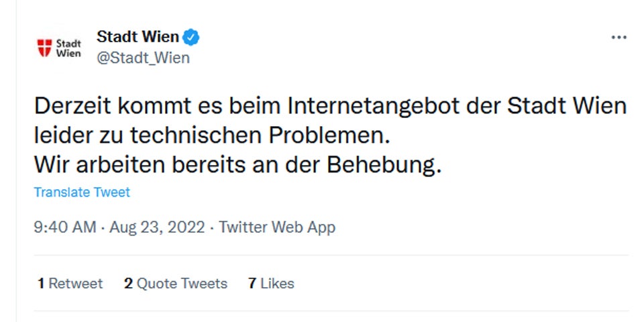Open the Twitter Web App source label
644x322 pixels.
click(277, 227)
